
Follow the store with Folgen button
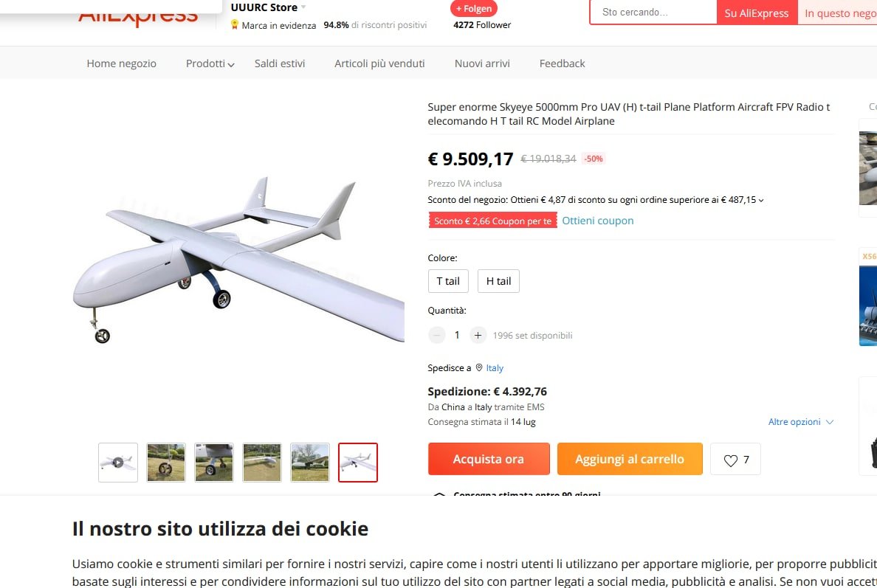(474, 8)
